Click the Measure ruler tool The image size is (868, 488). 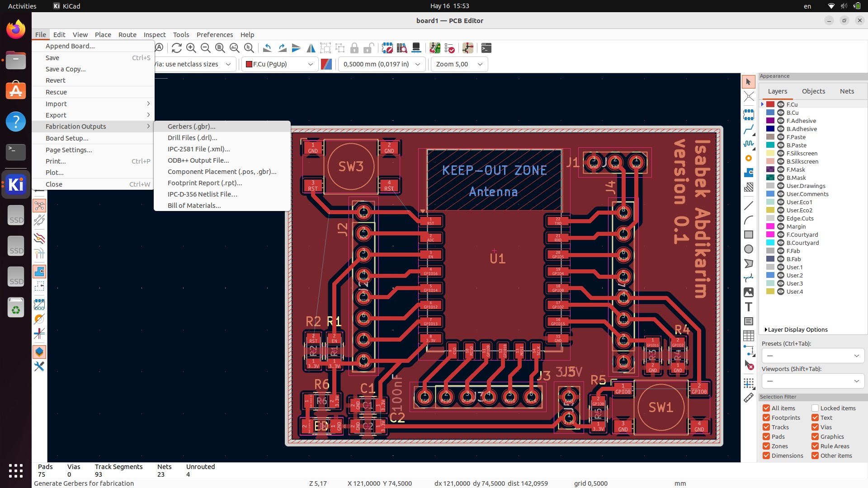point(749,398)
